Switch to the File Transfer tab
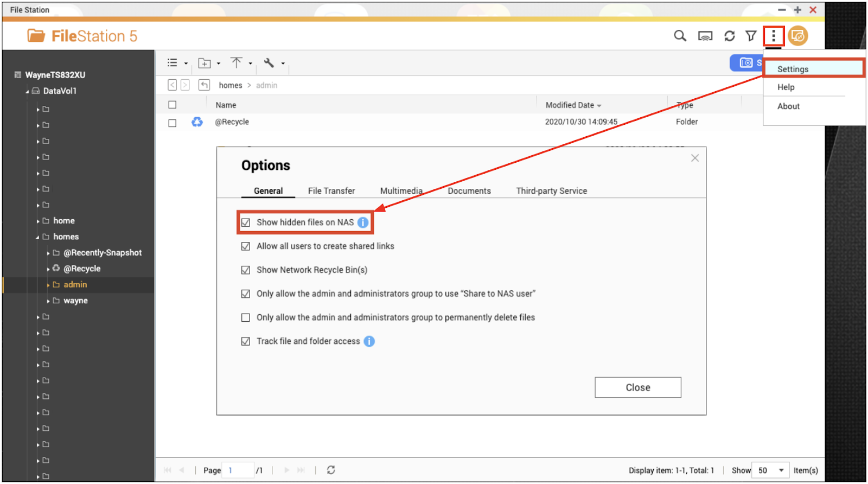The image size is (868, 484). [x=331, y=191]
